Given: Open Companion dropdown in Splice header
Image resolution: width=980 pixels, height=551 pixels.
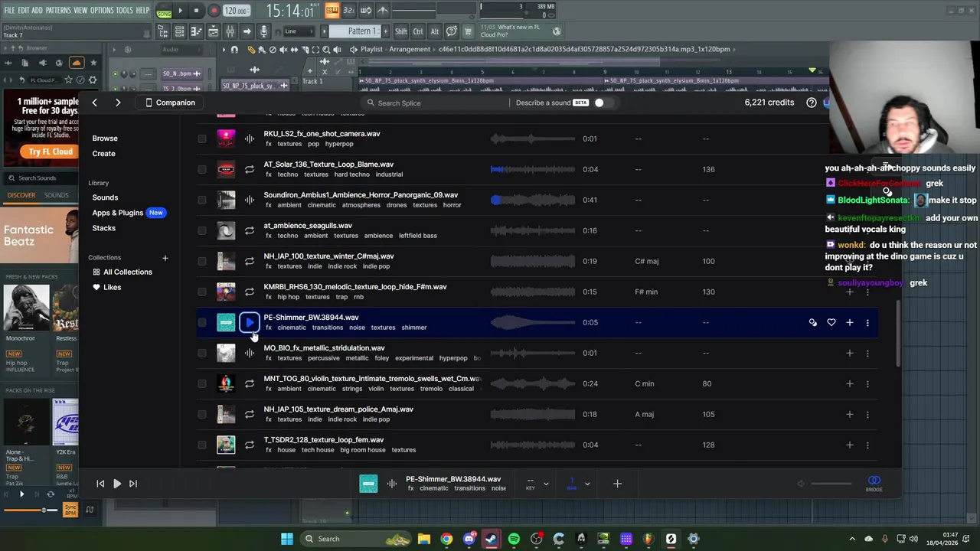Looking at the screenshot, I should [x=170, y=103].
